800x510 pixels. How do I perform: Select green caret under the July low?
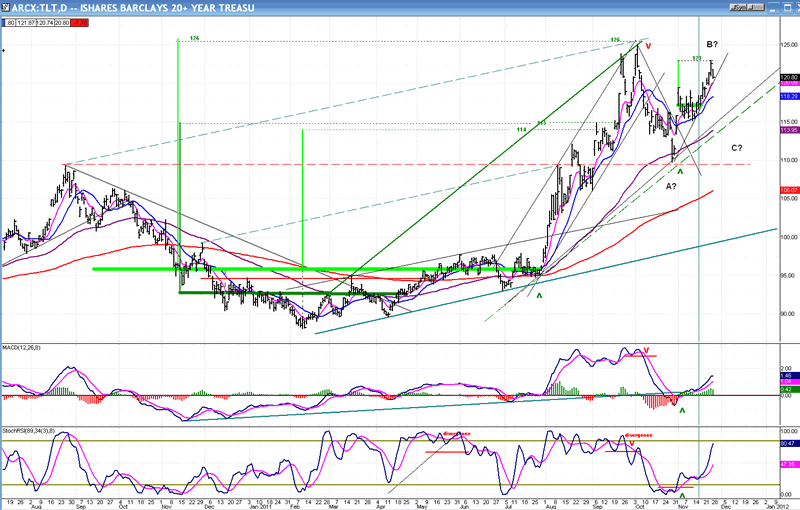(539, 295)
